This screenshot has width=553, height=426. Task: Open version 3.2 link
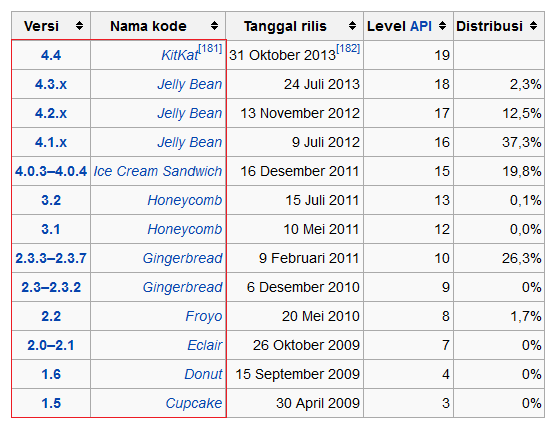point(51,200)
